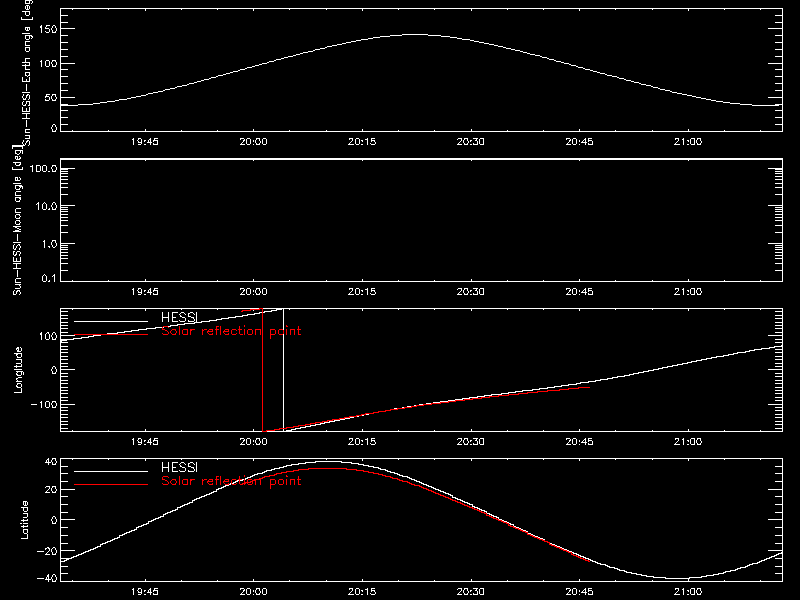The width and height of the screenshot is (800, 600).
Task: Click HESSI legend text in Latitude plot
Action: click(x=179, y=467)
